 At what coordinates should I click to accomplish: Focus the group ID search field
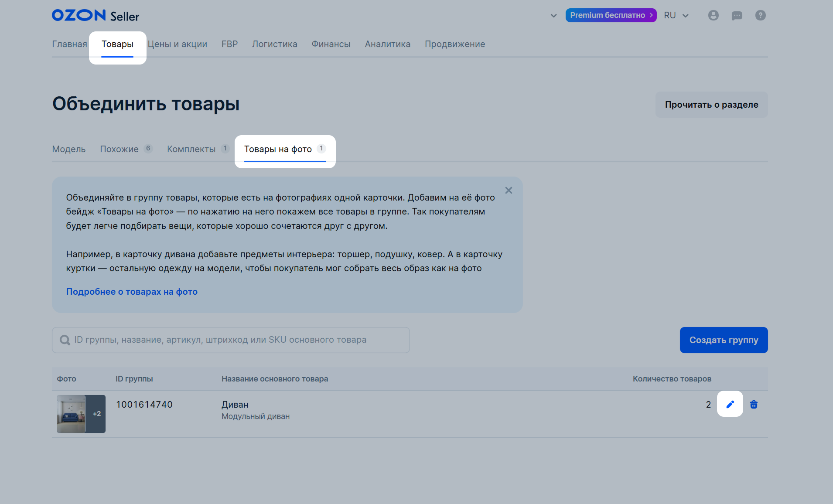231,340
